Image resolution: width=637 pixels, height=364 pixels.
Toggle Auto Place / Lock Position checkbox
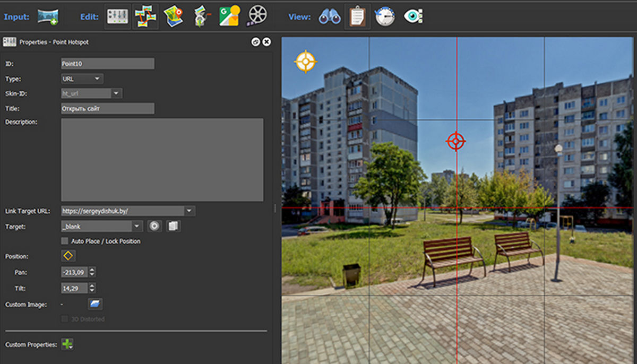(65, 241)
